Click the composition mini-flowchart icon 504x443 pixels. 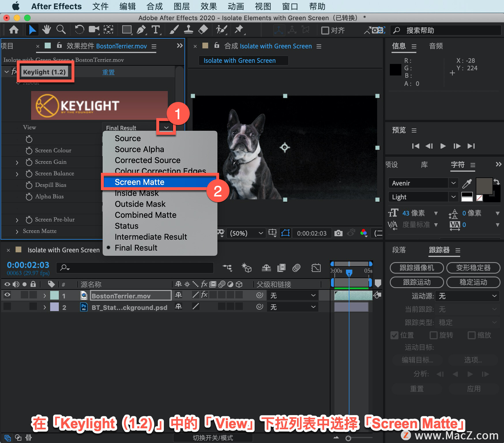click(x=227, y=268)
